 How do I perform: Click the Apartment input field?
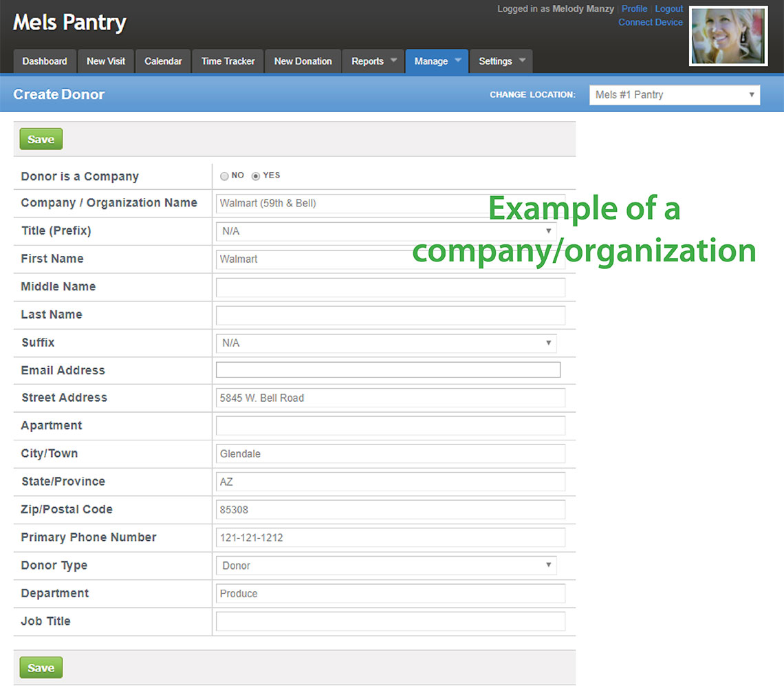pyautogui.click(x=391, y=426)
